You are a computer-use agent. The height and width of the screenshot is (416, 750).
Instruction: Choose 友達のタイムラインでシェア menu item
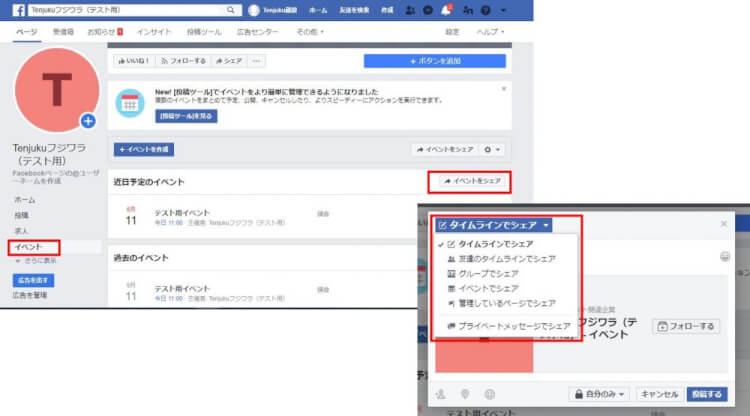pyautogui.click(x=507, y=259)
